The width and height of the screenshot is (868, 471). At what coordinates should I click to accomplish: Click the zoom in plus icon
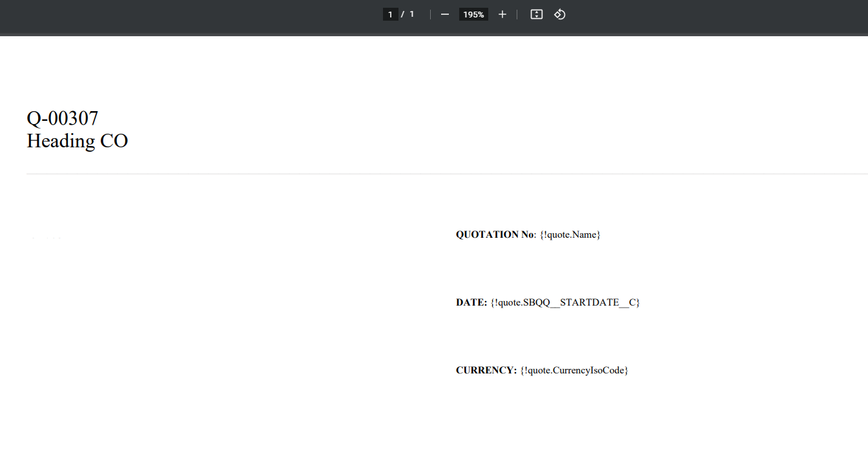point(502,14)
